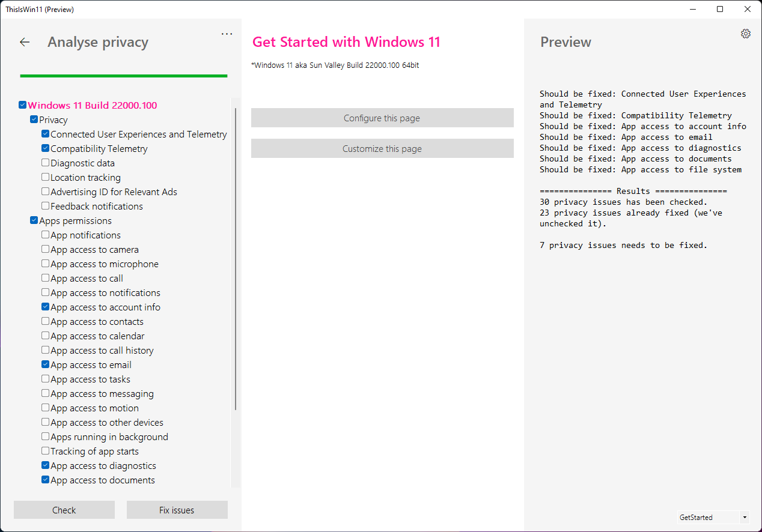Uncheck App access to account info
Screen dimensions: 762x532
click(46, 307)
